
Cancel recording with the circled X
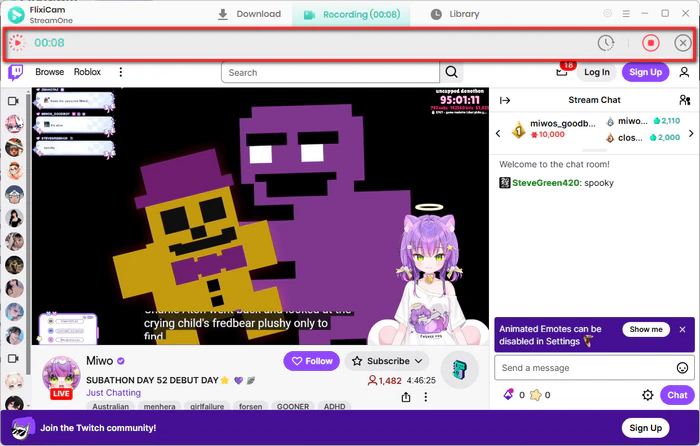pos(683,43)
